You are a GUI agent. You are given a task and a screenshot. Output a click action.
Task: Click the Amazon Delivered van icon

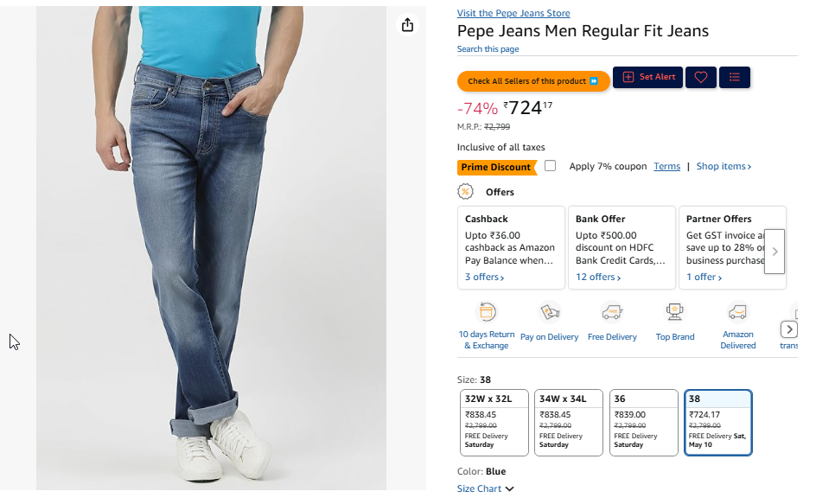[x=737, y=312]
